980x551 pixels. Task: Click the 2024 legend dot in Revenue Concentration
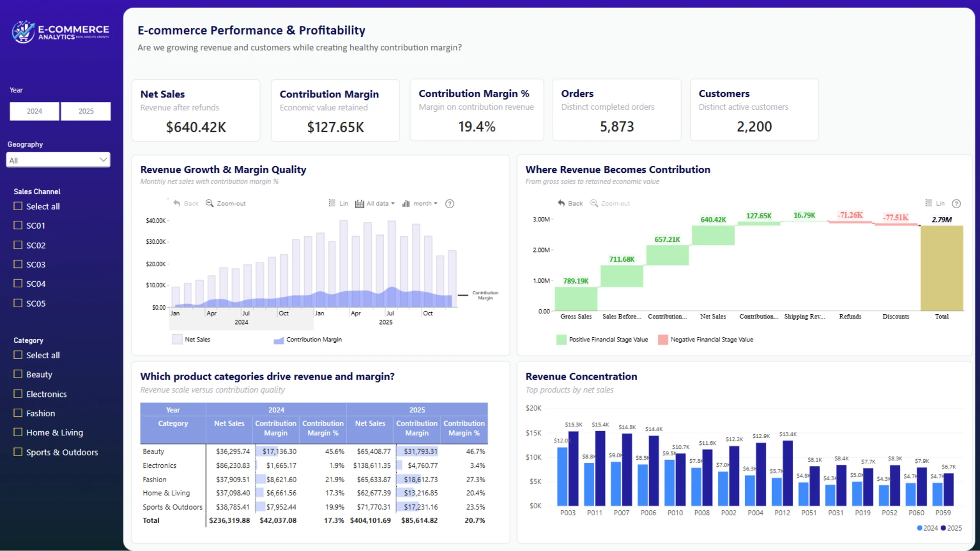click(x=920, y=528)
